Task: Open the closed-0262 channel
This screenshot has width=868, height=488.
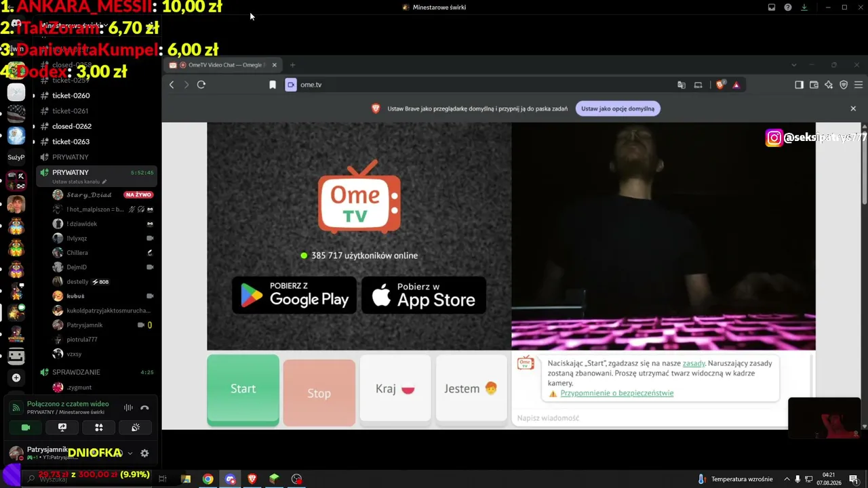Action: click(72, 126)
